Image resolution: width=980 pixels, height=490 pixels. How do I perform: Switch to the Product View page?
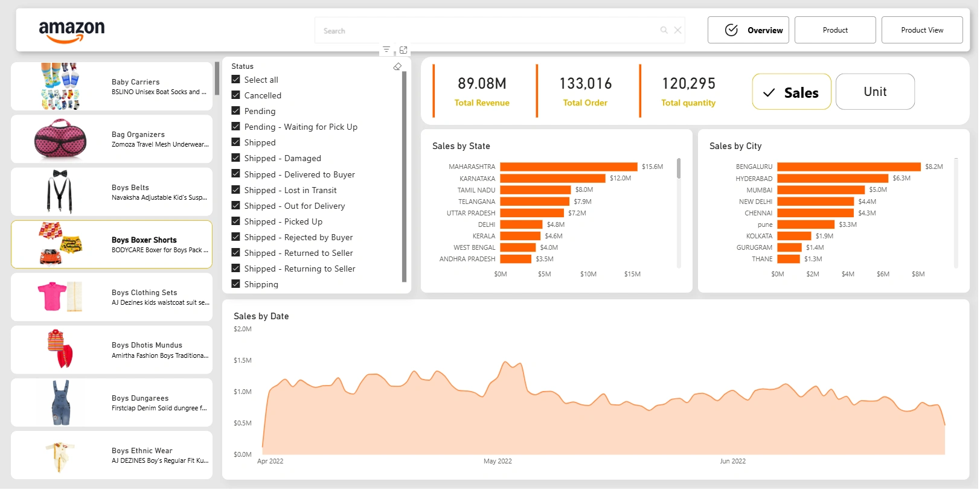point(922,30)
